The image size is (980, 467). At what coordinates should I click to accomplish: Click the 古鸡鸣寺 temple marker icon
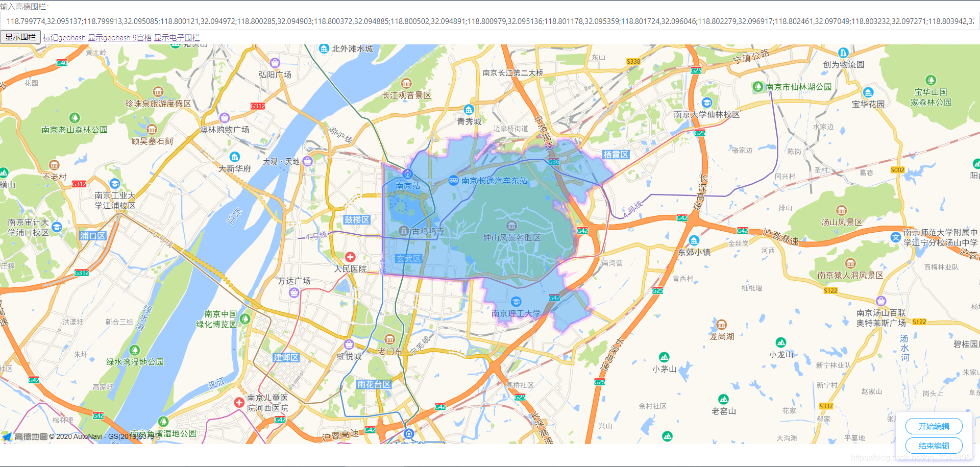pyautogui.click(x=405, y=231)
